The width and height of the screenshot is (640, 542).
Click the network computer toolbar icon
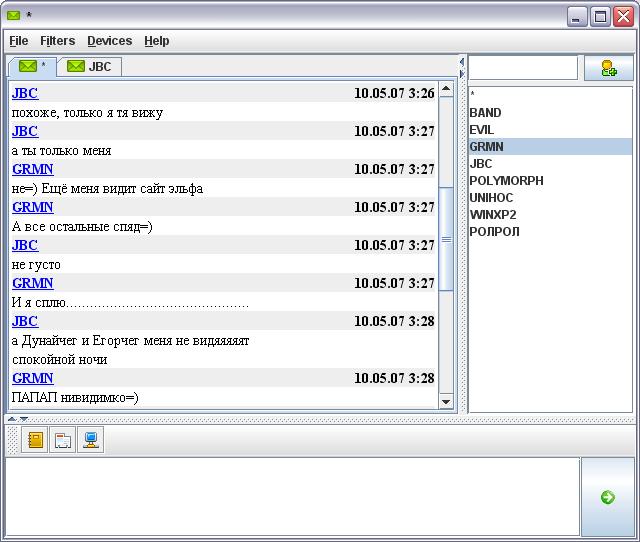pyautogui.click(x=91, y=440)
